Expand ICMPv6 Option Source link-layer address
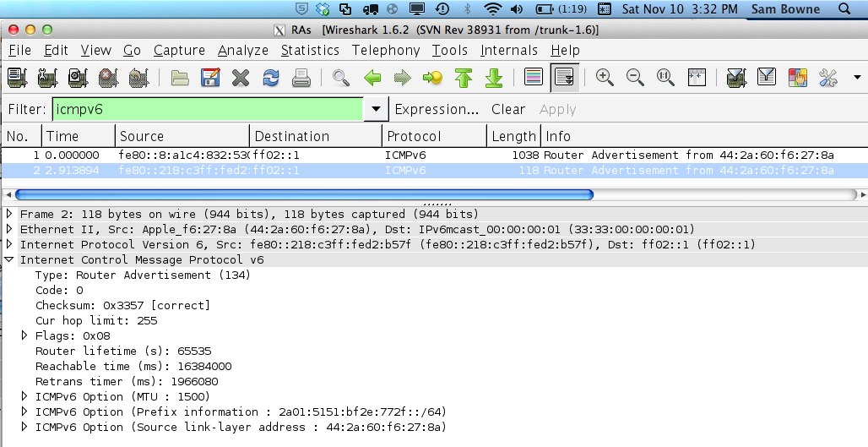The width and height of the screenshot is (868, 447). pyautogui.click(x=24, y=427)
